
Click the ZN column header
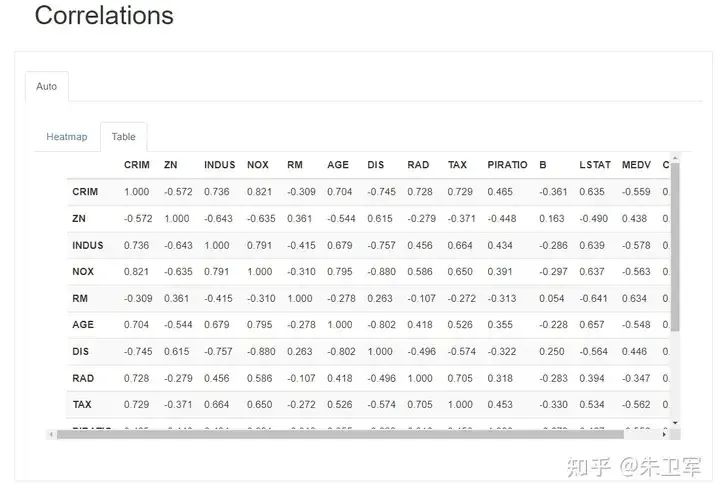[x=171, y=165]
